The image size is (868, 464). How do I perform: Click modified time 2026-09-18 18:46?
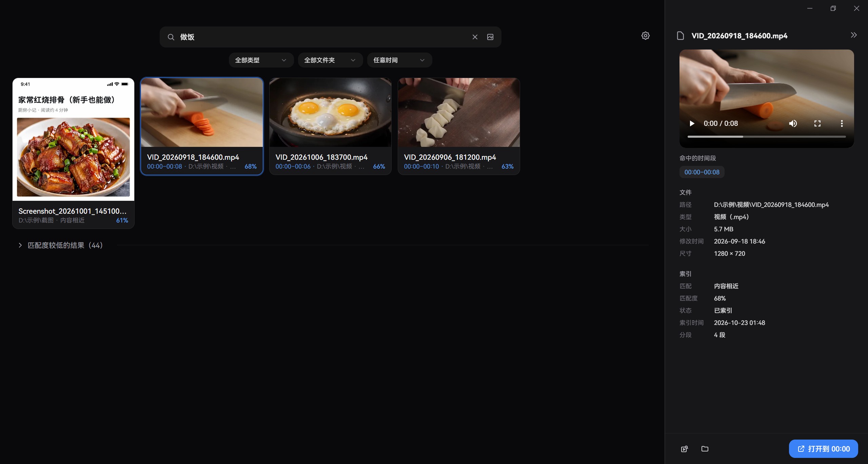739,241
